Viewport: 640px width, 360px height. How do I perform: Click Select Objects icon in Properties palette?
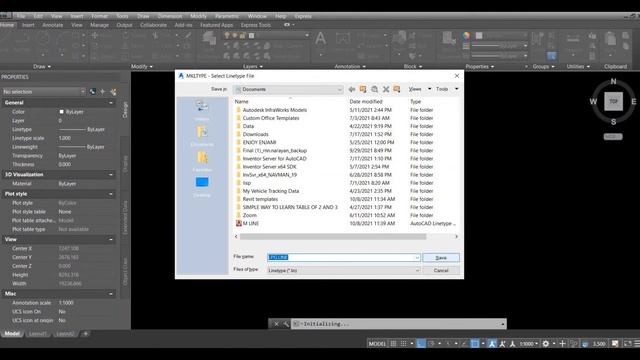[x=103, y=92]
